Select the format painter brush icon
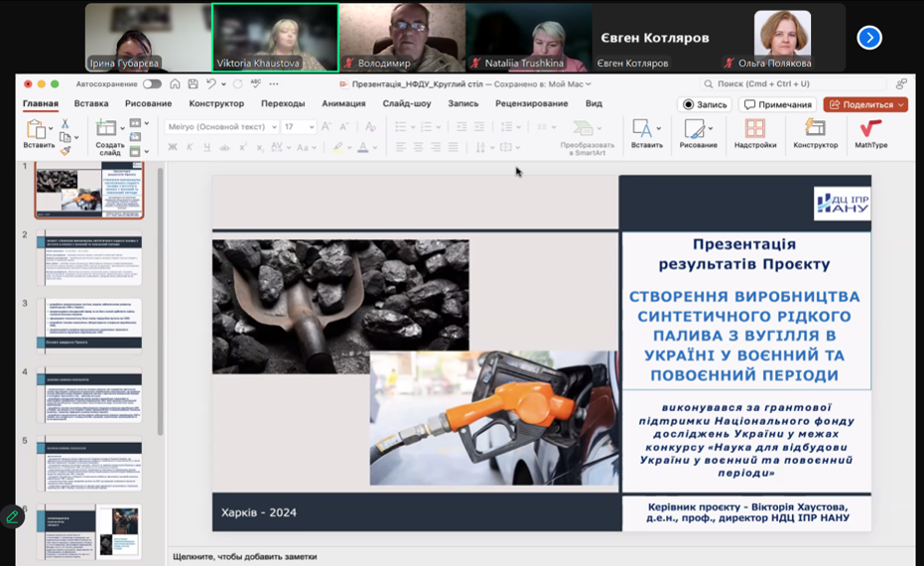 65,150
